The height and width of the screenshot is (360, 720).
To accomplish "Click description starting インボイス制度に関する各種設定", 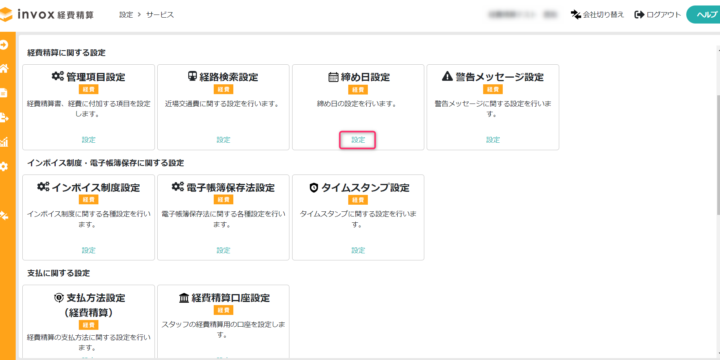I will coord(89,219).
